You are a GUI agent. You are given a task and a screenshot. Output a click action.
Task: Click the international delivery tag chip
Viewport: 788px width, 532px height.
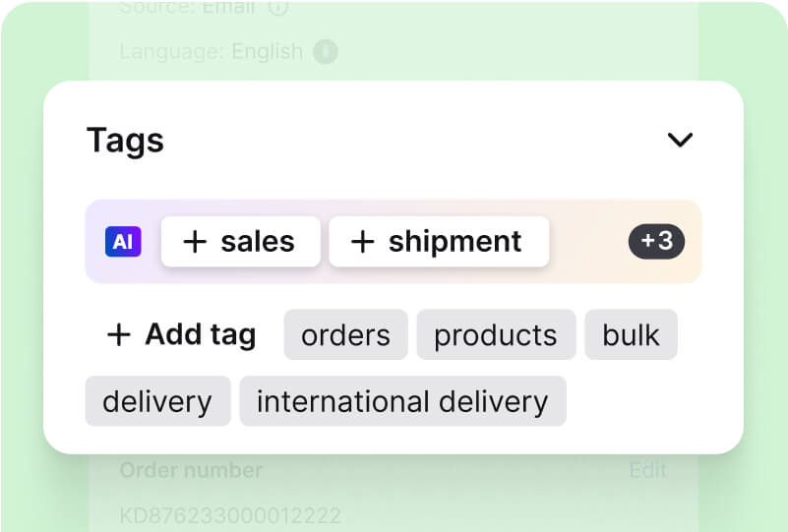(402, 401)
